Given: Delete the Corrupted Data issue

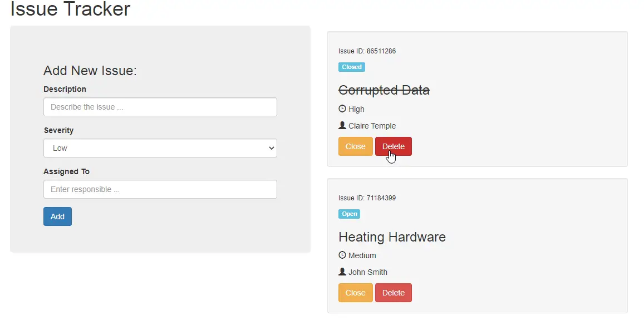Looking at the screenshot, I should 394,146.
